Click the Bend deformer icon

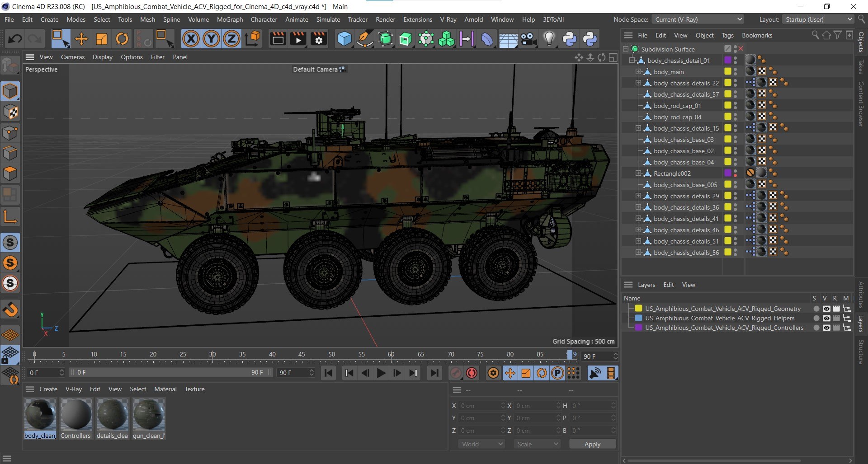click(487, 39)
